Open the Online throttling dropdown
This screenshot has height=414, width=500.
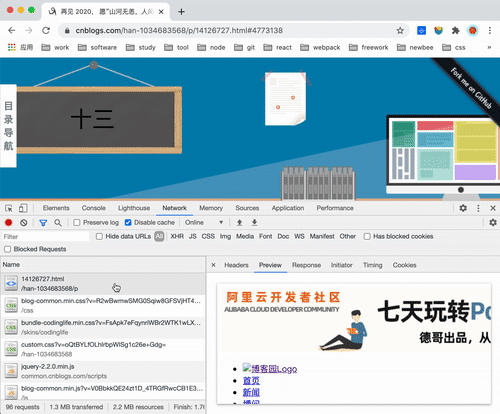pos(204,222)
